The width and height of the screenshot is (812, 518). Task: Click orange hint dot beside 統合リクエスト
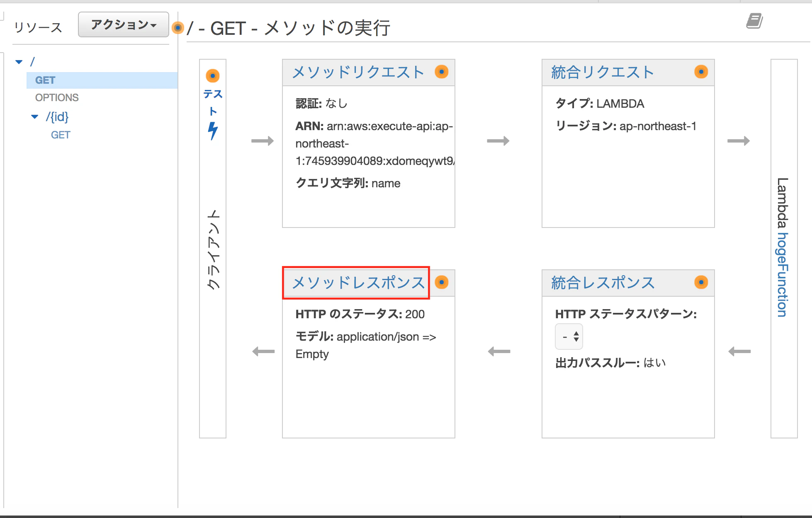(x=701, y=72)
